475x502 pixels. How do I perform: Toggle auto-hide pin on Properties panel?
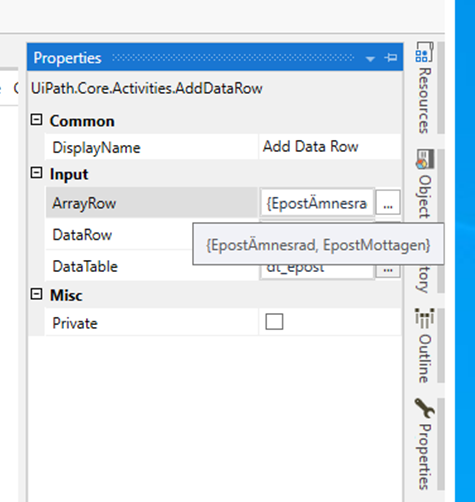[x=391, y=58]
